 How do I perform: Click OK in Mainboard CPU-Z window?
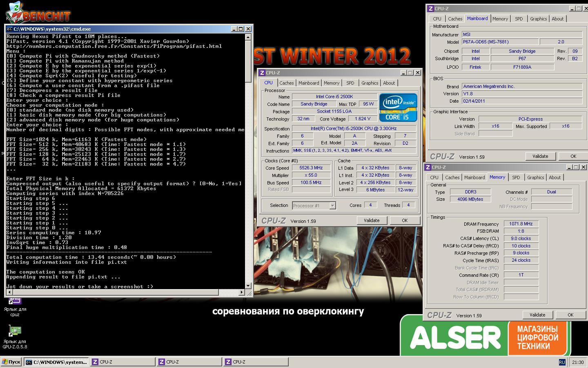(x=573, y=156)
